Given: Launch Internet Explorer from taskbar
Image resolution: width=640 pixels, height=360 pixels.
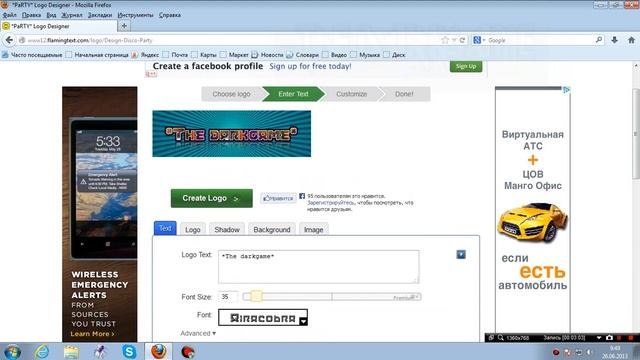Looking at the screenshot, I should point(42,351).
